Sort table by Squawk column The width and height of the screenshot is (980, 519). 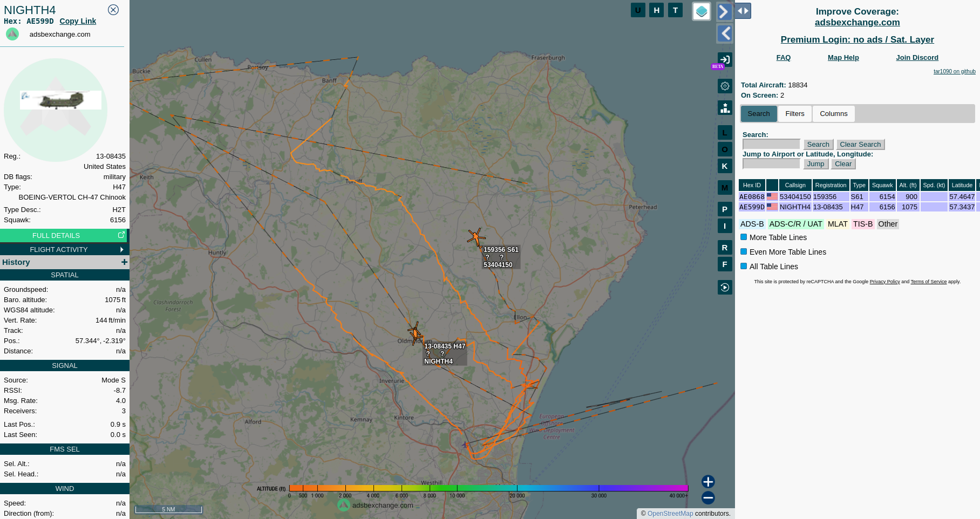click(x=882, y=185)
